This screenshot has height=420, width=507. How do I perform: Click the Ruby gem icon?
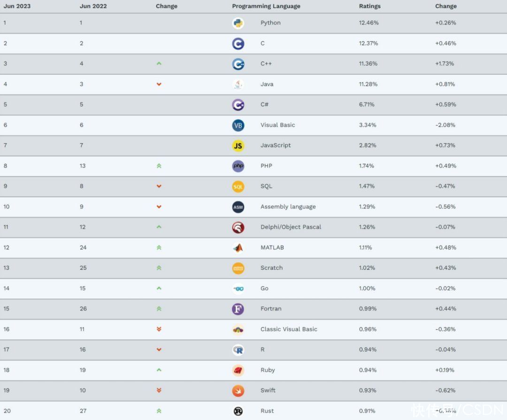pos(238,371)
